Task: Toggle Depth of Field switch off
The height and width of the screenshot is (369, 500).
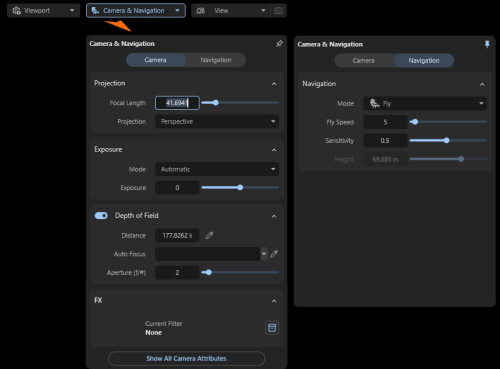Action: click(x=101, y=216)
